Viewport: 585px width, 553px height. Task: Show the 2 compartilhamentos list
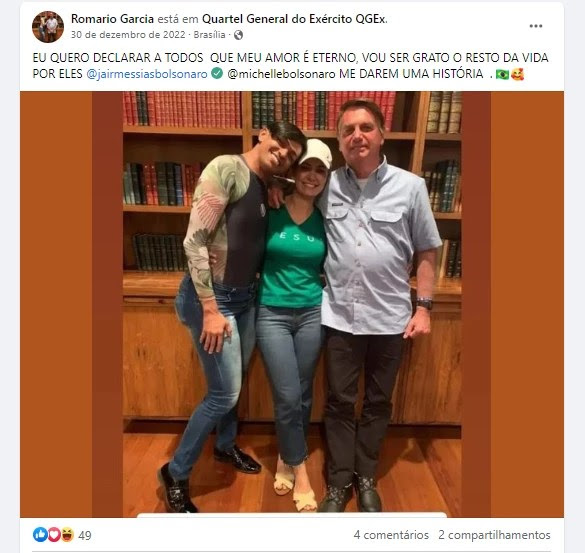coord(494,535)
